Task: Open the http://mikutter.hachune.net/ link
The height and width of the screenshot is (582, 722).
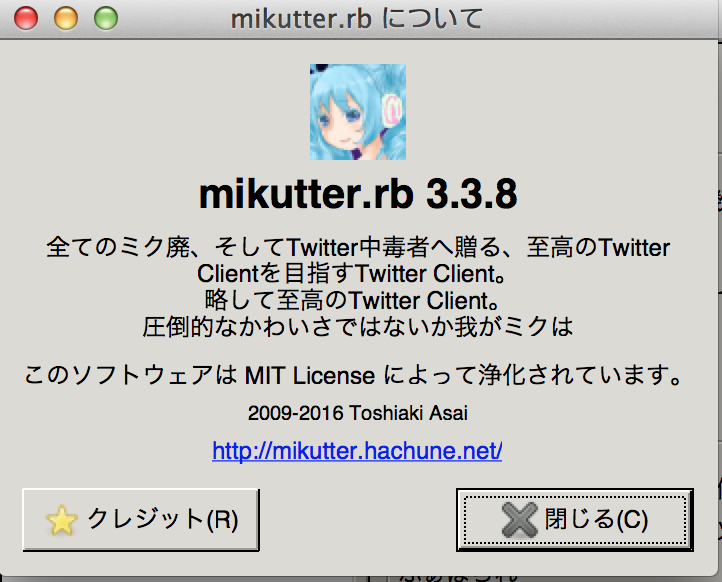Action: [x=357, y=451]
